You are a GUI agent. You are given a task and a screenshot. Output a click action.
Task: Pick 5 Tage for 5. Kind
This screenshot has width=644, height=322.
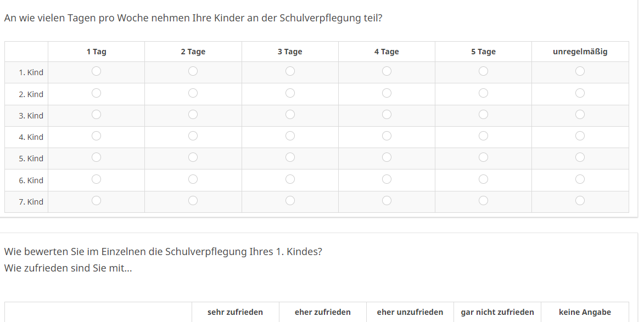[483, 157]
